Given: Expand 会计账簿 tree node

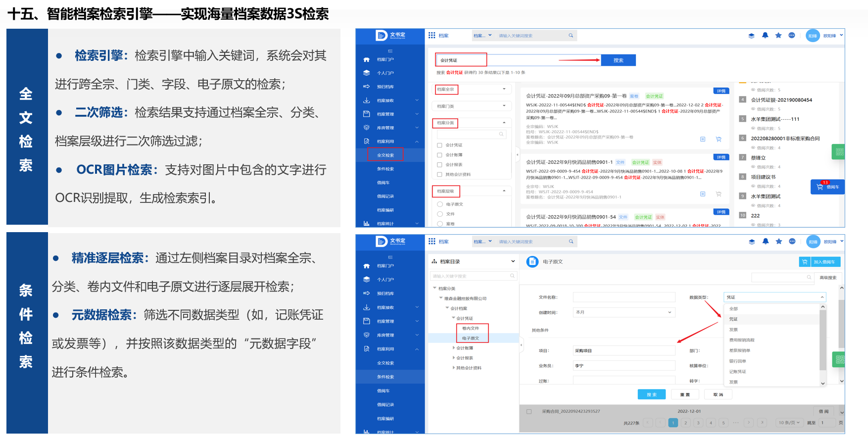Looking at the screenshot, I should pos(454,348).
